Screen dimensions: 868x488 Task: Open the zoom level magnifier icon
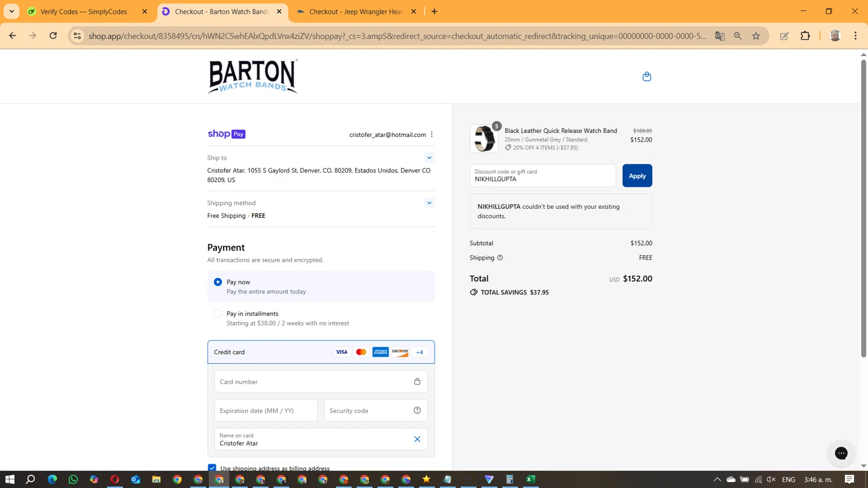pyautogui.click(x=738, y=36)
